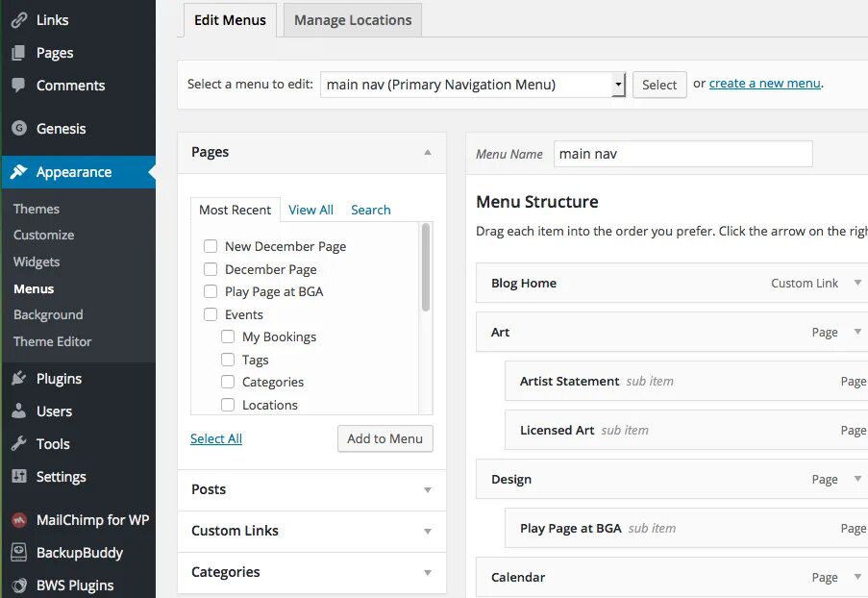Click the Add to Menu button

point(384,438)
